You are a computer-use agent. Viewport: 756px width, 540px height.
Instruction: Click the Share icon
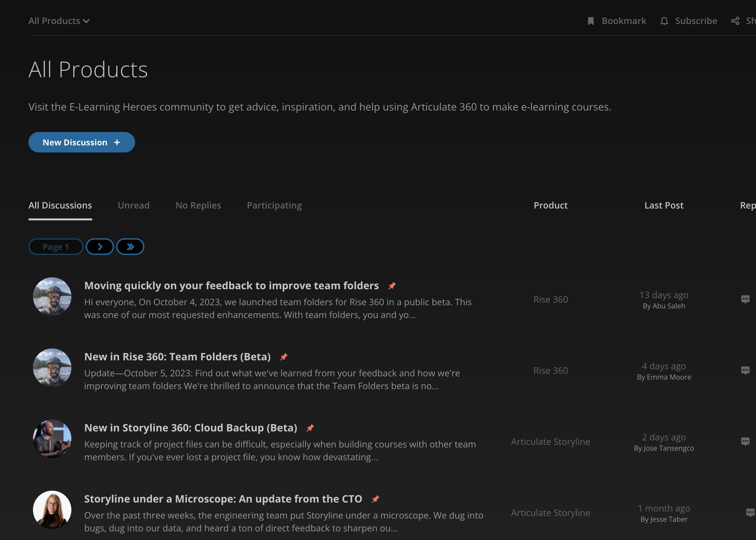click(x=735, y=21)
